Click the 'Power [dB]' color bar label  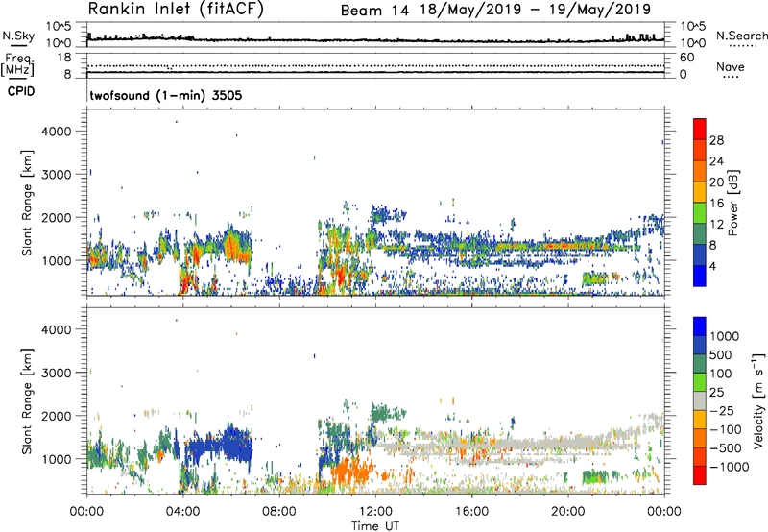(732, 203)
